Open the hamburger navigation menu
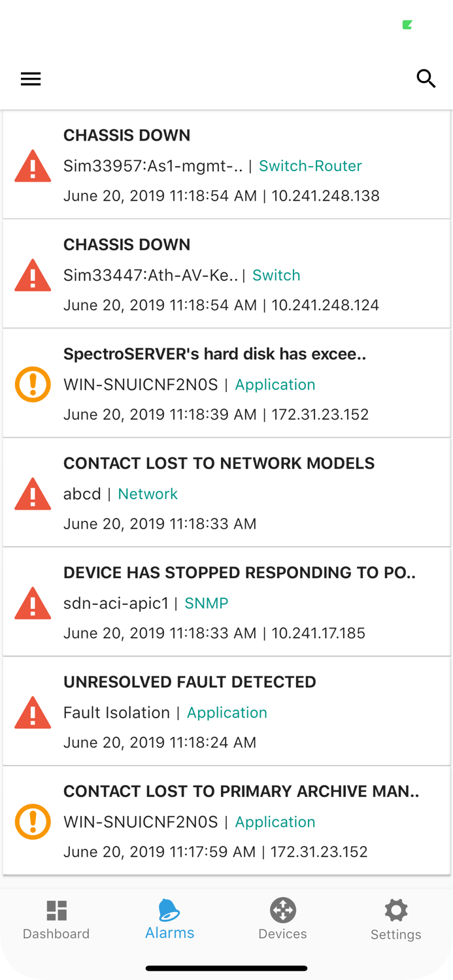Viewport: 453px width, 980px height. pyautogui.click(x=31, y=79)
